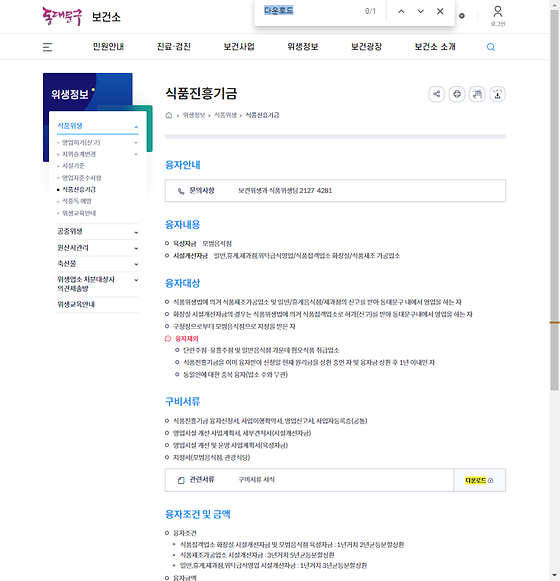
Task: Open the 보건사업 top menu
Action: coord(239,47)
